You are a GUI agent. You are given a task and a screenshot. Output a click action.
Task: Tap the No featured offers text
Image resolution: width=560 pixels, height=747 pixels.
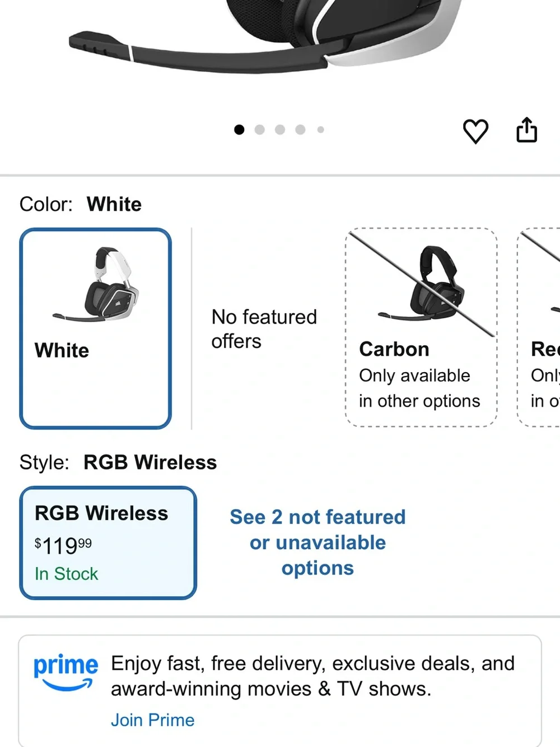coord(264,329)
